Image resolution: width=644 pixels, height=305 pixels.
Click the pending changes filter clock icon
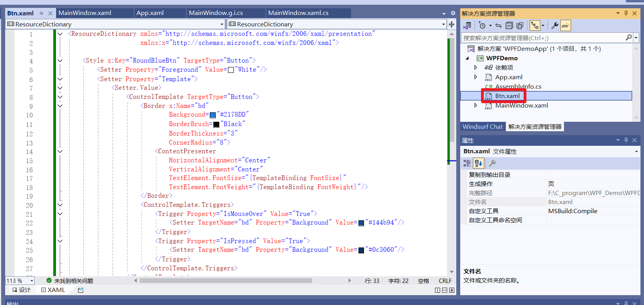point(482,26)
